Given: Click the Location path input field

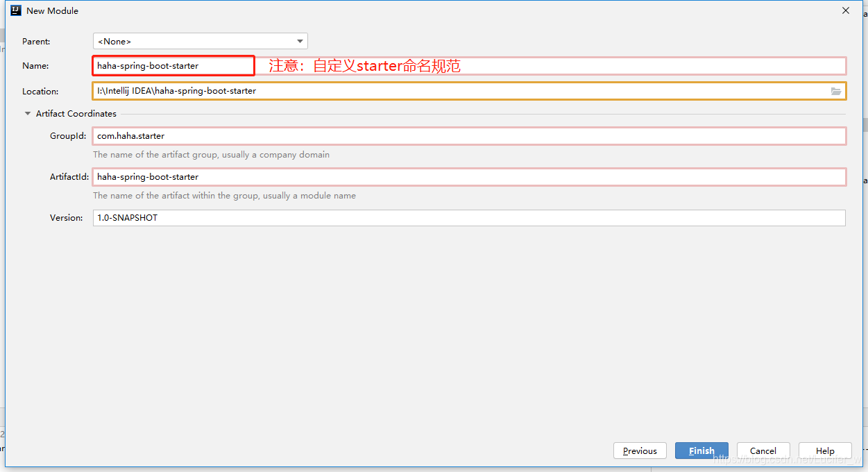Looking at the screenshot, I should click(469, 91).
